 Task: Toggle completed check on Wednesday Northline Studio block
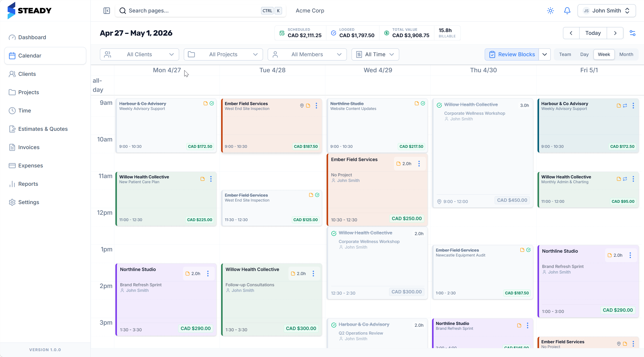(423, 103)
